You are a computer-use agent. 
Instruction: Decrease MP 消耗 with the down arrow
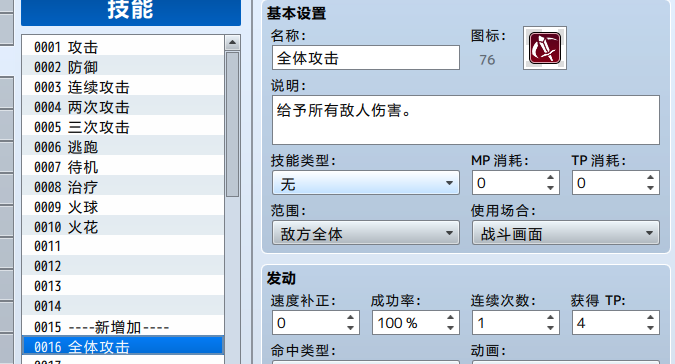click(550, 188)
